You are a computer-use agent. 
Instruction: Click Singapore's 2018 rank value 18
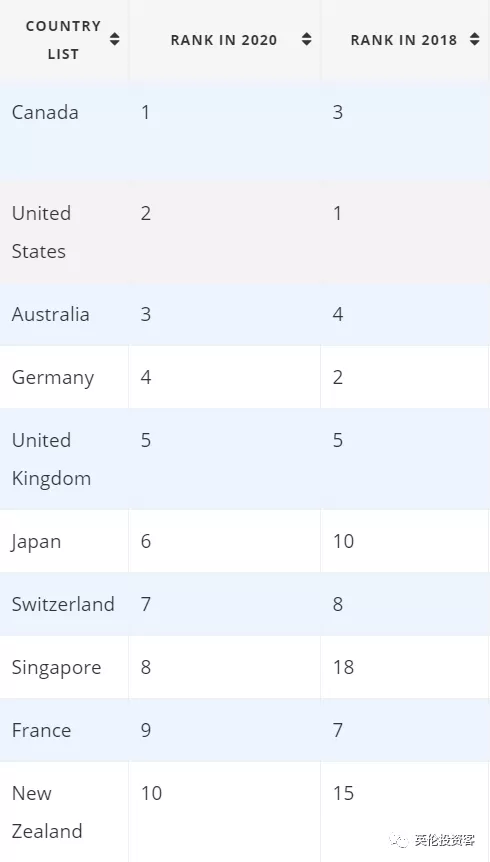343,667
